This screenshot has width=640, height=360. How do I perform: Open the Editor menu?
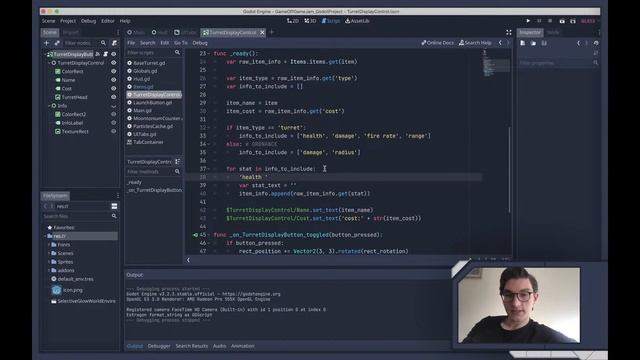coord(108,21)
